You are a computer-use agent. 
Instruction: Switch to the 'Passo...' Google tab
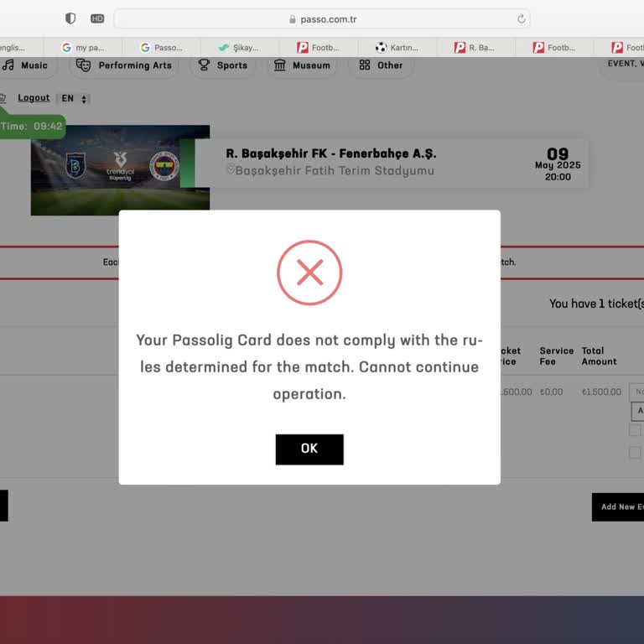[x=161, y=48]
